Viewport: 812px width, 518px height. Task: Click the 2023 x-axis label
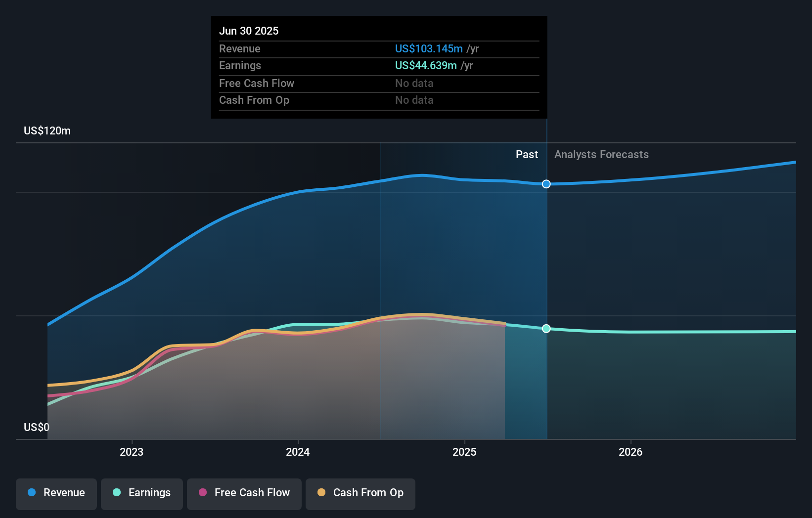[x=132, y=452]
